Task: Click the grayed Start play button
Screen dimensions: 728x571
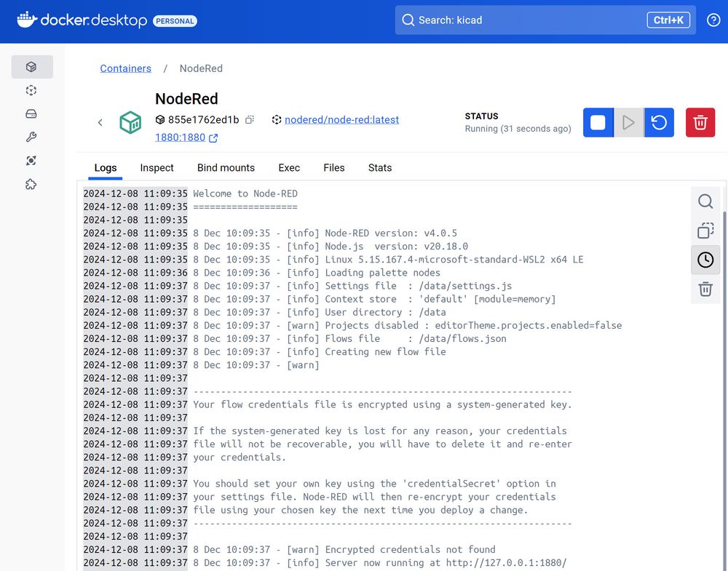Action: point(629,122)
